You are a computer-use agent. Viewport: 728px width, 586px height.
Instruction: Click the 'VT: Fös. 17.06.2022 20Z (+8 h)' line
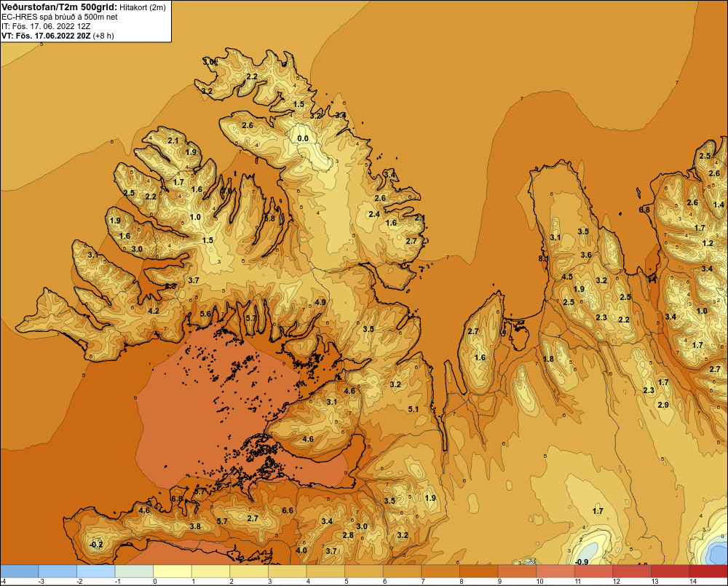coord(58,35)
